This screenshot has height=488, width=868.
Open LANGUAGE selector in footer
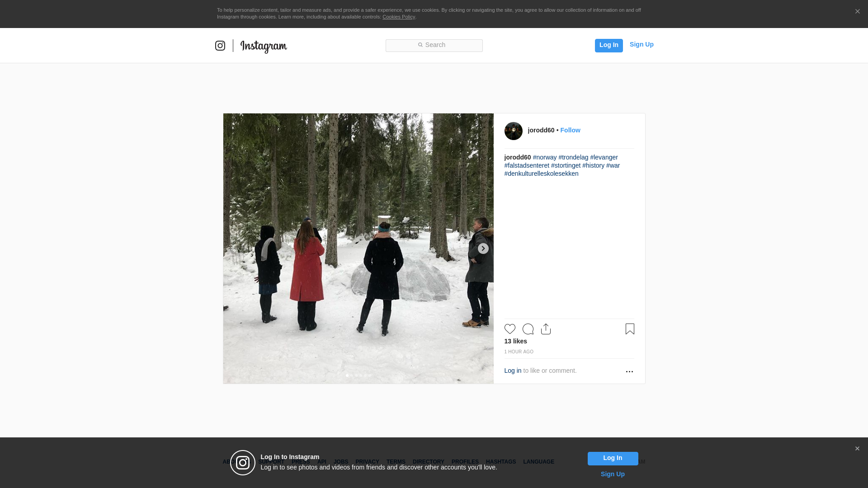pos(538,462)
